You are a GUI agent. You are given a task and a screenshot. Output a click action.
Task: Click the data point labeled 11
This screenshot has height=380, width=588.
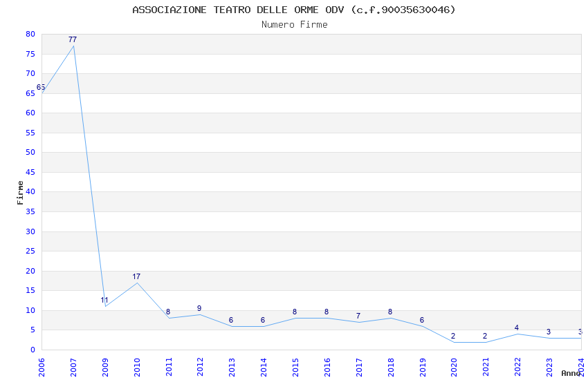click(x=105, y=306)
